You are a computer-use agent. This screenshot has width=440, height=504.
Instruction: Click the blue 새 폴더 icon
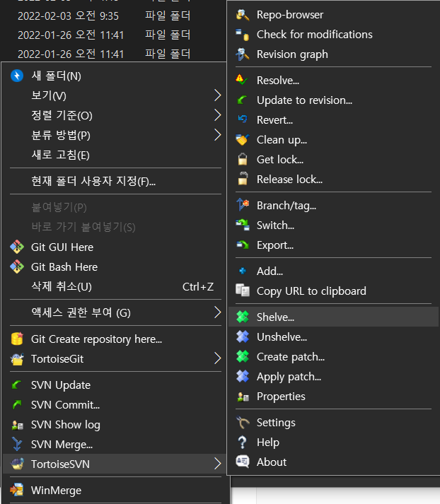coord(17,76)
